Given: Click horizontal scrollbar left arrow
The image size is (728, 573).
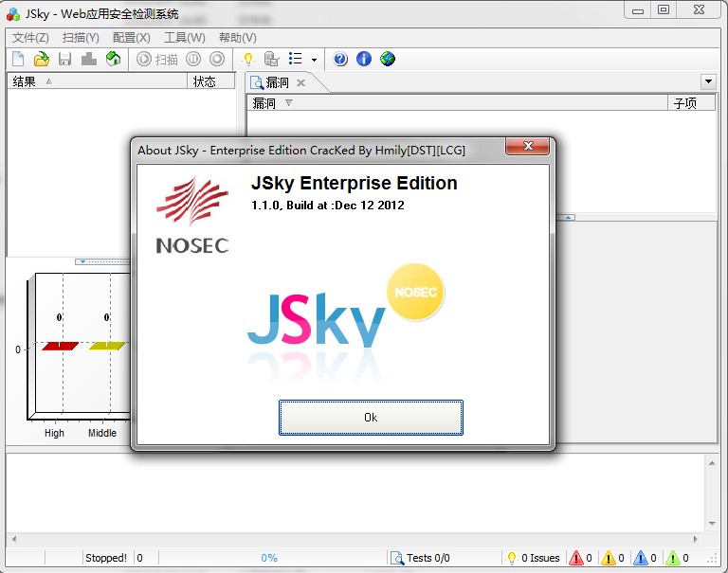Looking at the screenshot, I should click(x=14, y=539).
